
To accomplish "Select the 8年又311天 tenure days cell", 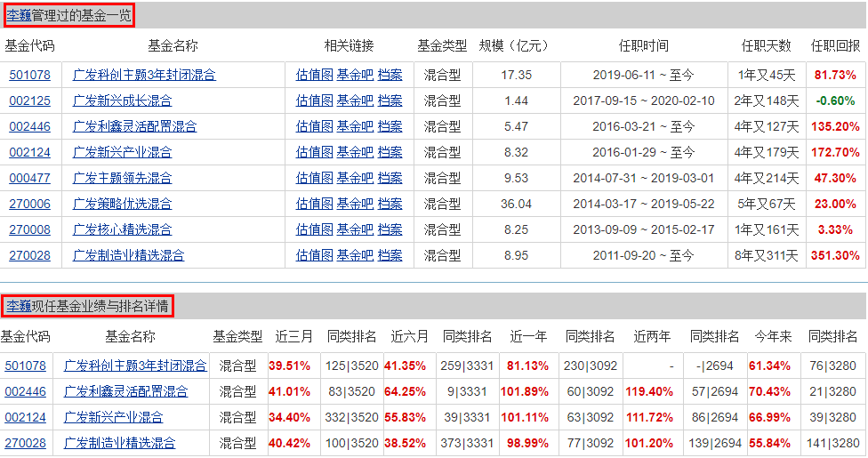I will tap(767, 256).
